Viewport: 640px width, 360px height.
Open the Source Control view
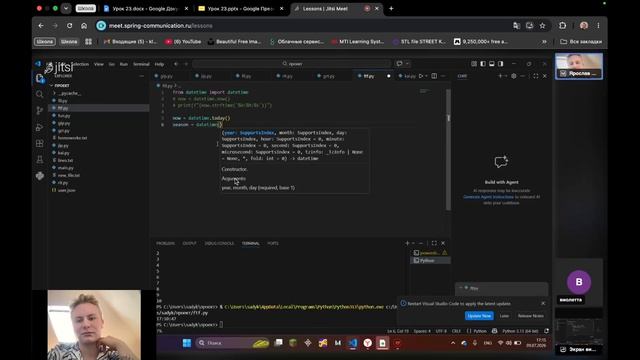[x=40, y=111]
